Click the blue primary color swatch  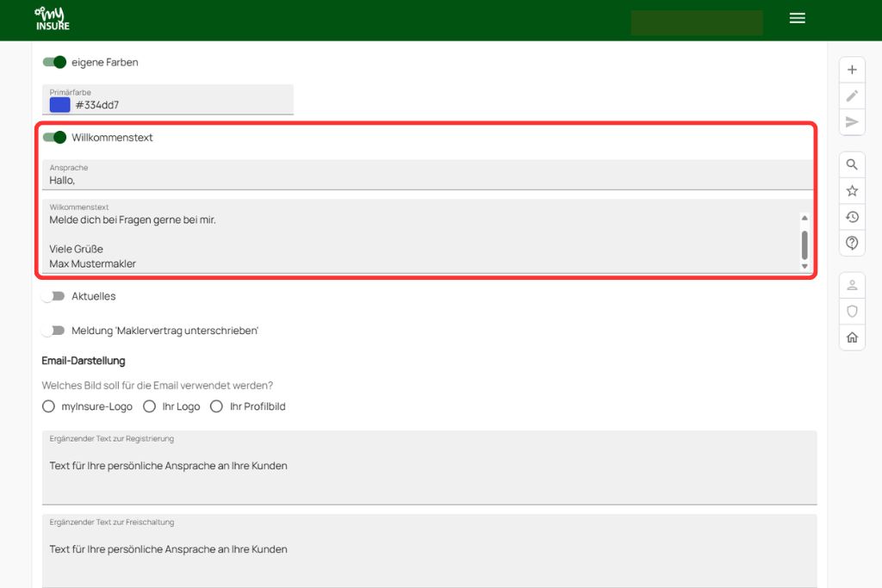(x=59, y=105)
